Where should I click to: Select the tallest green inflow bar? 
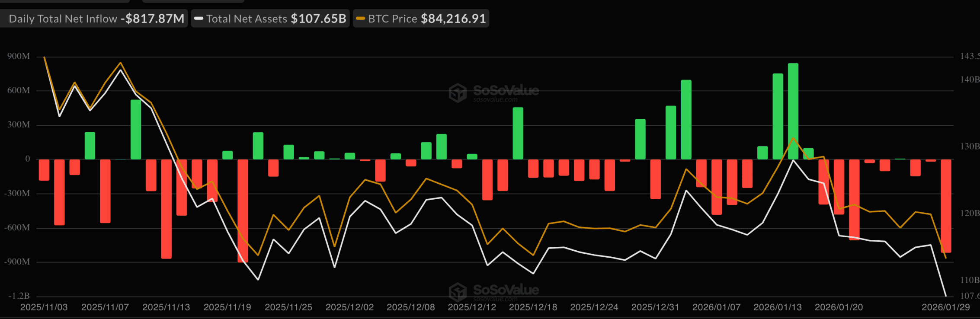(x=793, y=111)
